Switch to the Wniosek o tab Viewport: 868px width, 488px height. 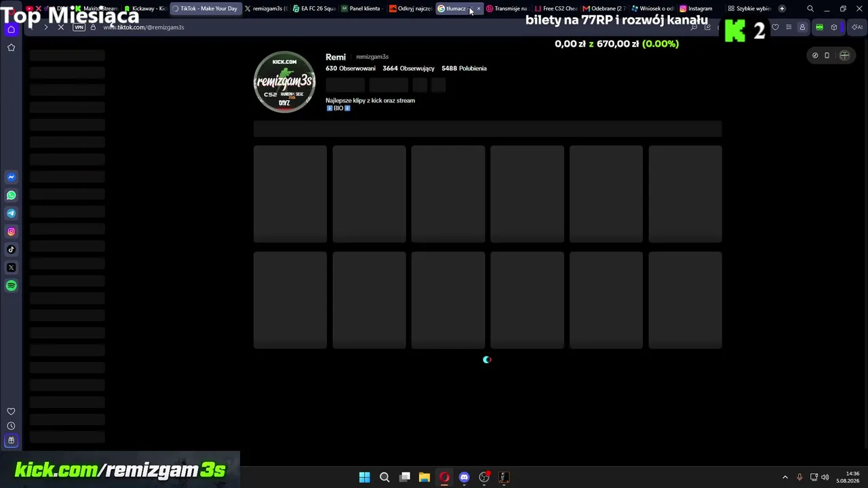tap(653, 9)
